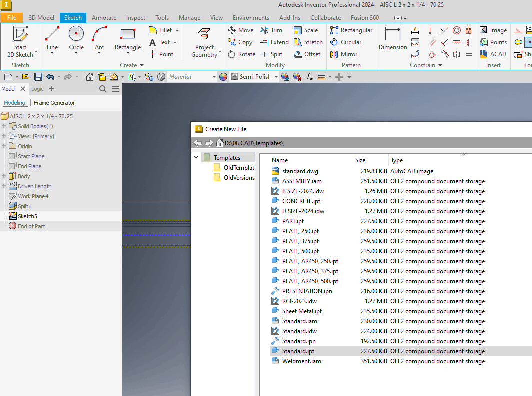Apply the Symmetric constraint
This screenshot has width=532, height=396.
click(457, 54)
